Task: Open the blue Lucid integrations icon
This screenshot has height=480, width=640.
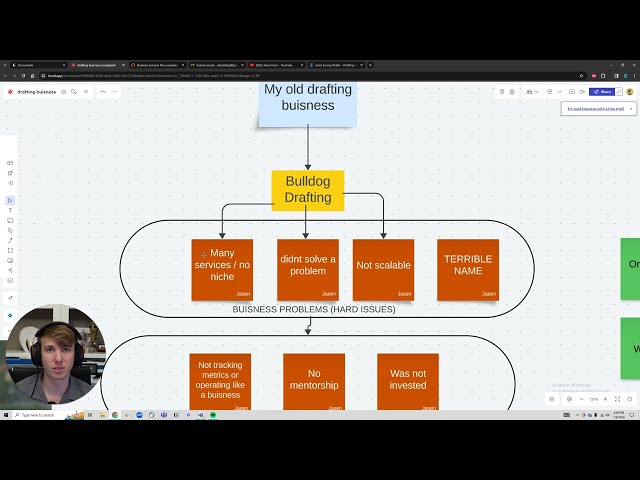Action: 10,316
